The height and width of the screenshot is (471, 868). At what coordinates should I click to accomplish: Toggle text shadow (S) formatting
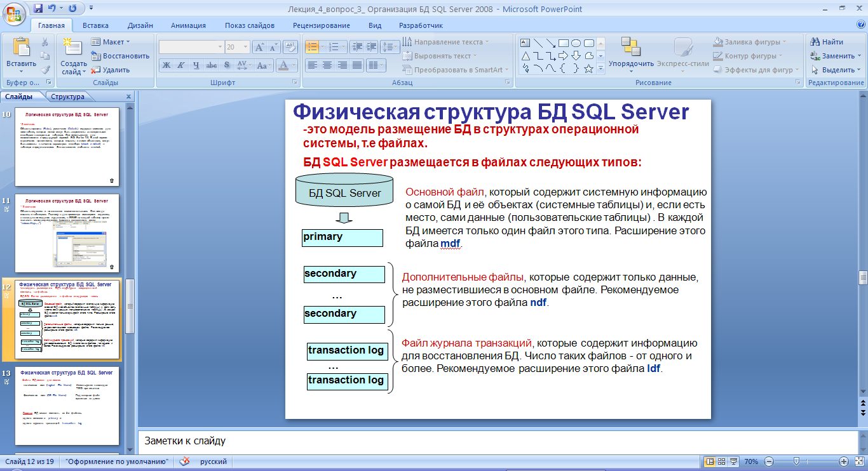point(227,65)
